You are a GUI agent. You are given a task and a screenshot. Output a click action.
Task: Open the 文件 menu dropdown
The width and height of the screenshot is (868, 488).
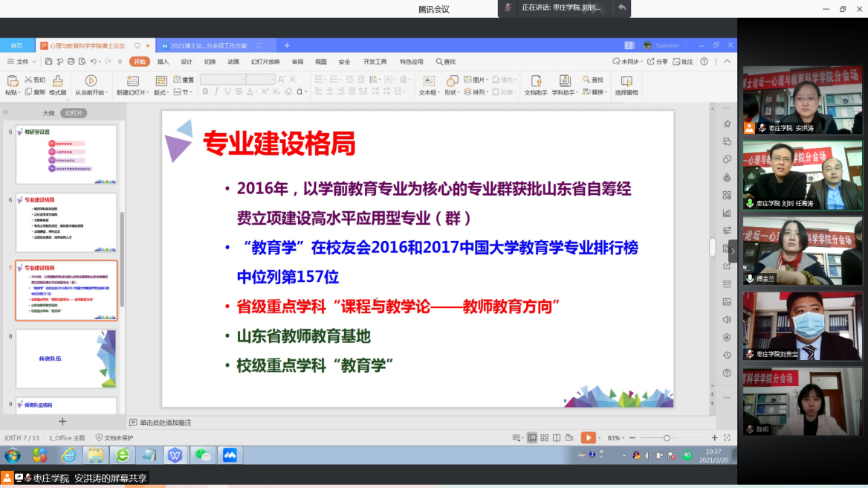(x=22, y=62)
